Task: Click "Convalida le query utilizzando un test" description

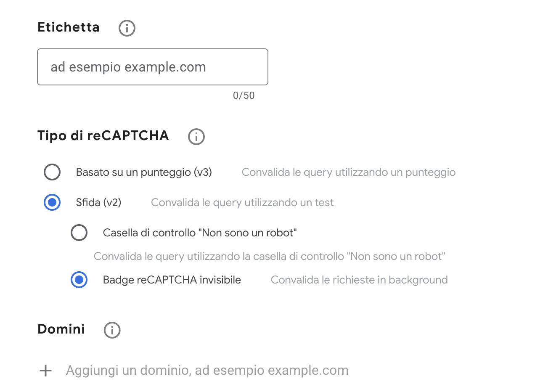Action: 242,202
